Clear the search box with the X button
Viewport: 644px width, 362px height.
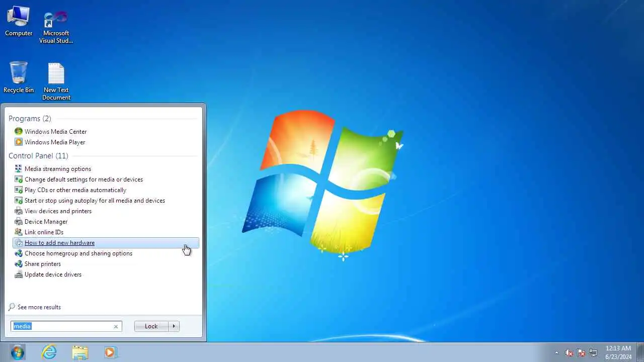(116, 326)
